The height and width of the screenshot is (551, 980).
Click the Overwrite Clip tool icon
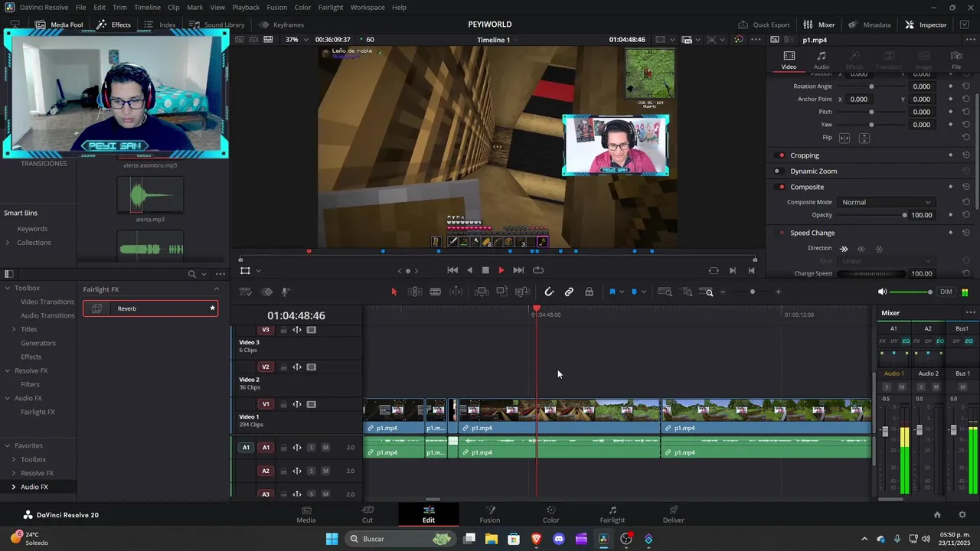point(502,292)
